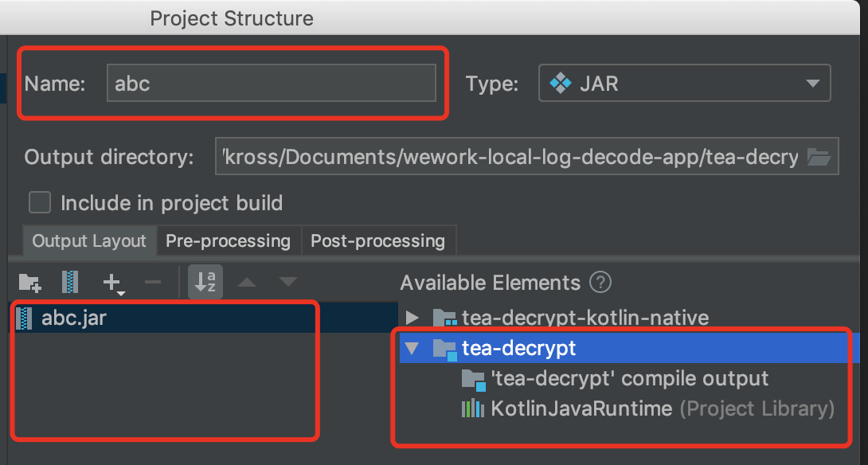Browse for the output directory folder
This screenshot has height=465, width=868.
[819, 157]
